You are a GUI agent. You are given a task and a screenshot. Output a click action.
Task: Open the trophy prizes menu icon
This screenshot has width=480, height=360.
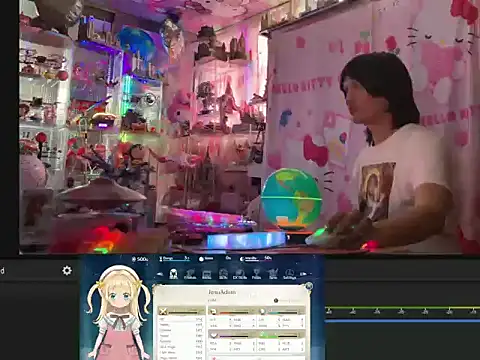(256, 274)
